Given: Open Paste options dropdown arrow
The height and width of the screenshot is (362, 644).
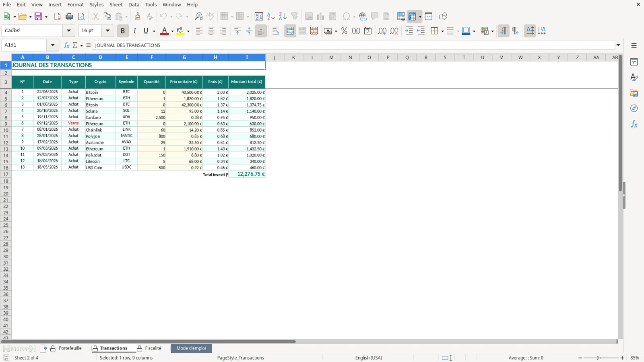Looking at the screenshot, I should [x=126, y=17].
